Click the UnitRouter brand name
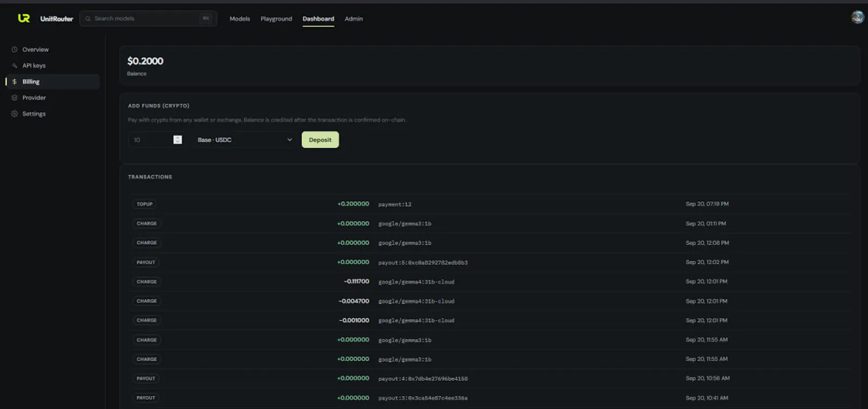This screenshot has width=868, height=409. point(56,18)
